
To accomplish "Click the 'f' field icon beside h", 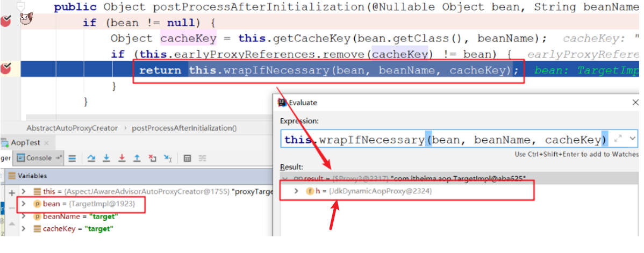I will (x=310, y=191).
